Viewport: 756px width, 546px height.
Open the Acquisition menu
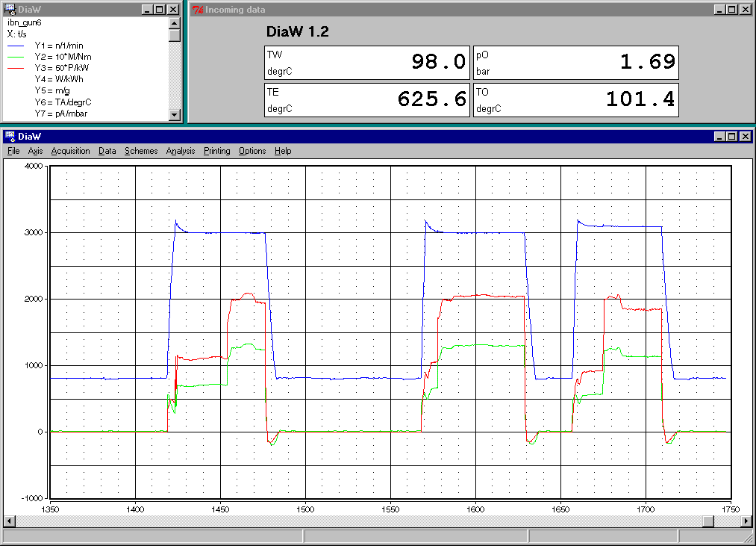(x=70, y=151)
